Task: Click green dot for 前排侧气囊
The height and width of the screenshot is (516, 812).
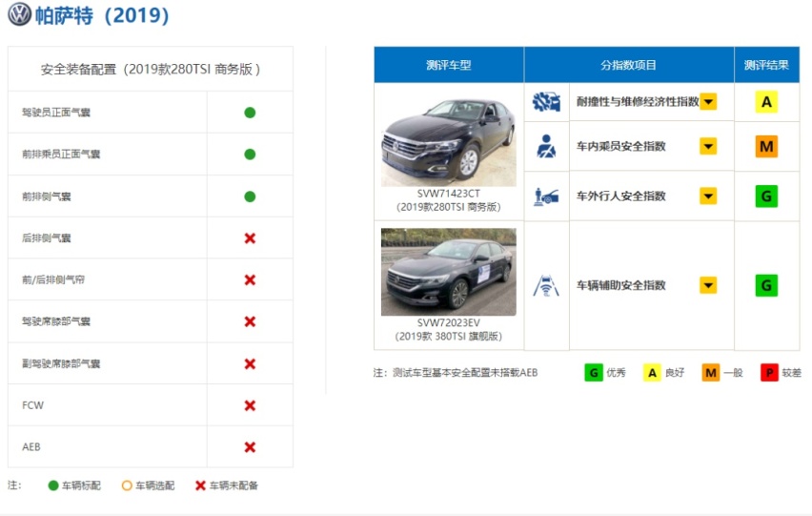Action: (250, 196)
